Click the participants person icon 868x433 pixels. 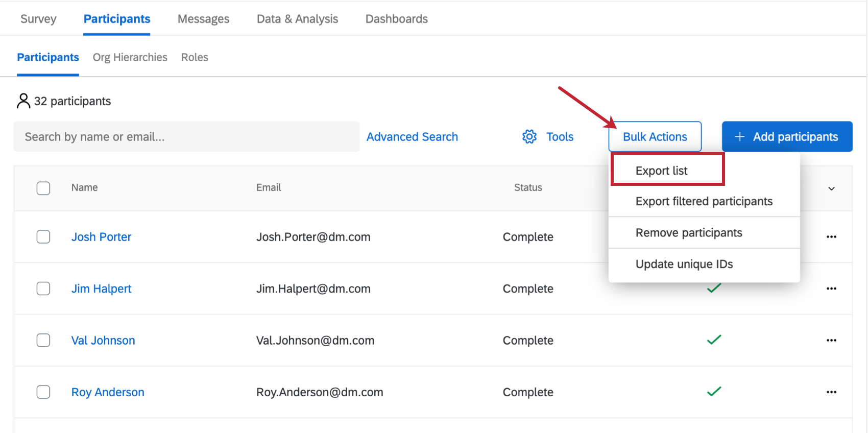click(x=23, y=101)
